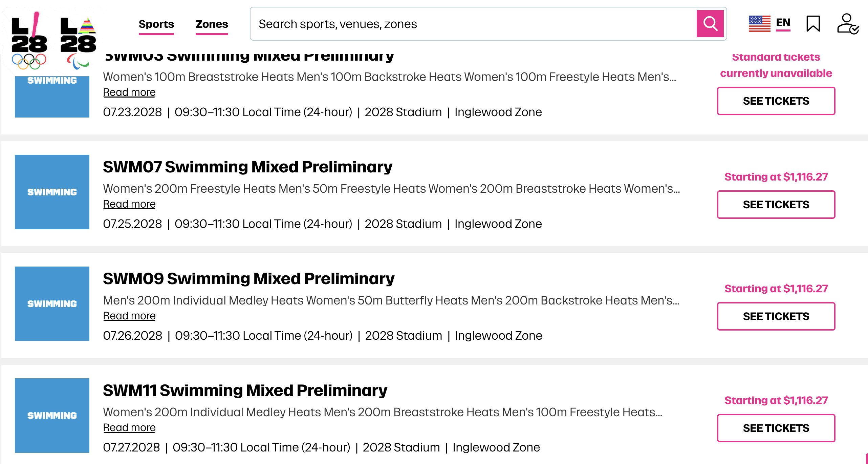Click the SWM09 swimming pictogram tile
Viewport: 868px width, 464px height.
coord(51,304)
